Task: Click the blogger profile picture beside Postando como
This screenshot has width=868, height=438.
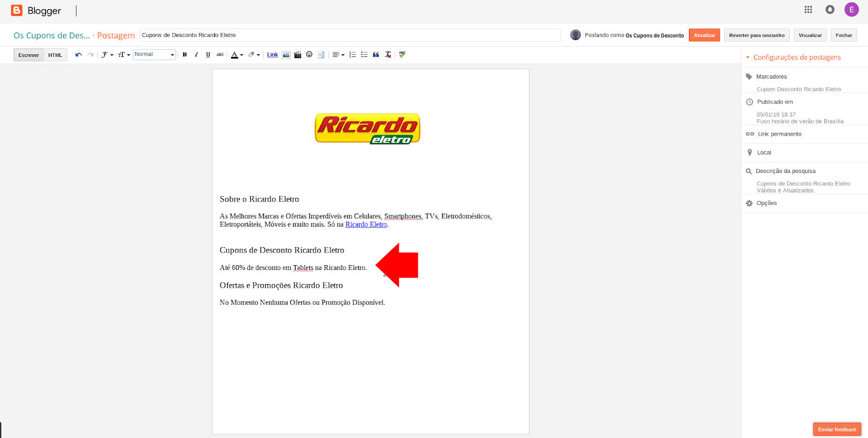Action: coord(576,35)
